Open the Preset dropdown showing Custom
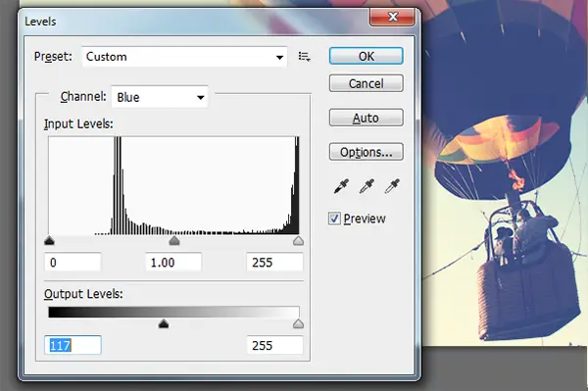Viewport: 588px width, 391px height. click(184, 57)
